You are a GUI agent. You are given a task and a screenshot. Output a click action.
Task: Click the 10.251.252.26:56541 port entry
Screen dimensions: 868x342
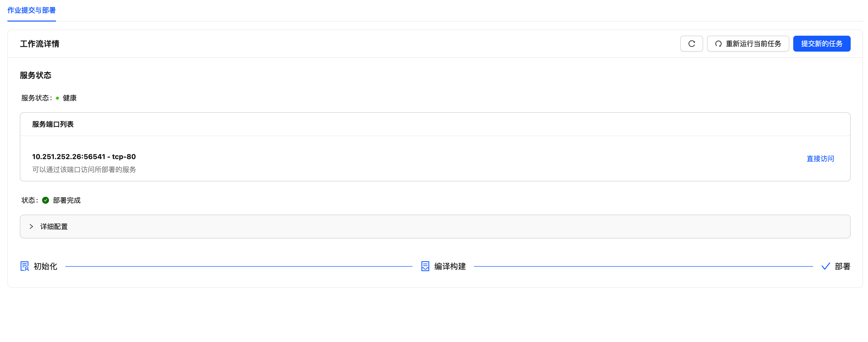click(84, 157)
